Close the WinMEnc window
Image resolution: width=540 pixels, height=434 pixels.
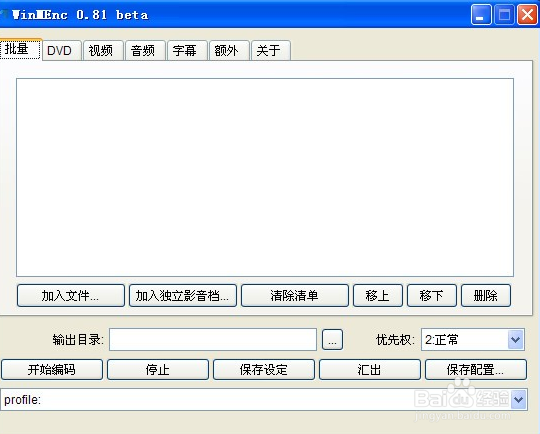tap(528, 15)
